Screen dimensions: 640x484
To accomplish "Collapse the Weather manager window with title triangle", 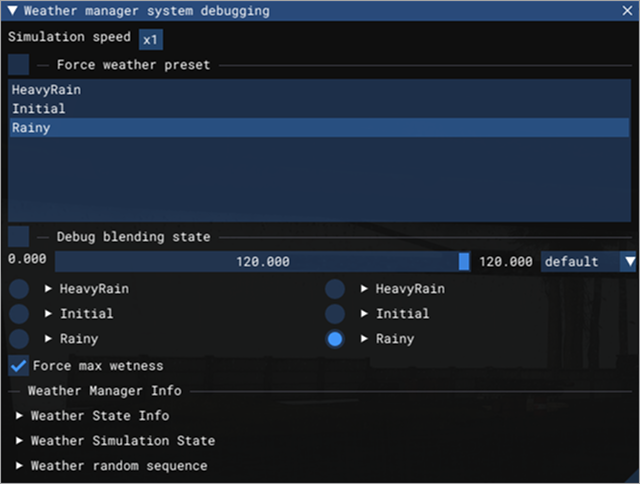I will pyautogui.click(x=12, y=10).
